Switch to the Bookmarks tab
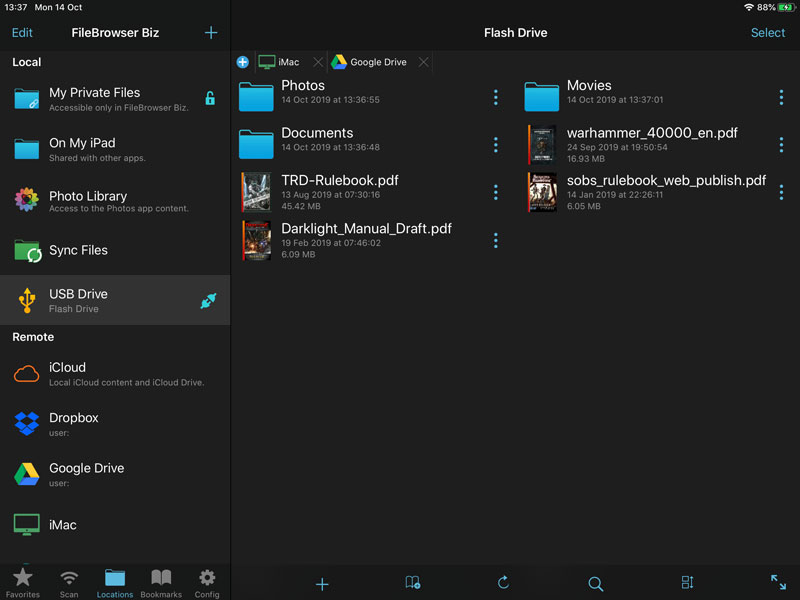The image size is (800, 600). click(161, 583)
